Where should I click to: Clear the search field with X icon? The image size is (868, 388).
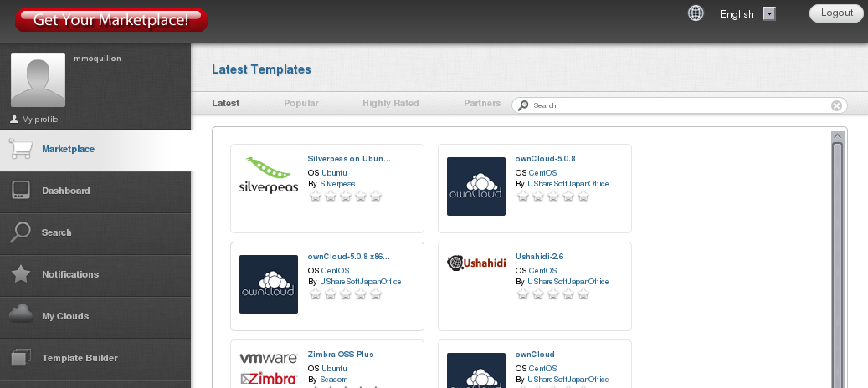[x=836, y=105]
